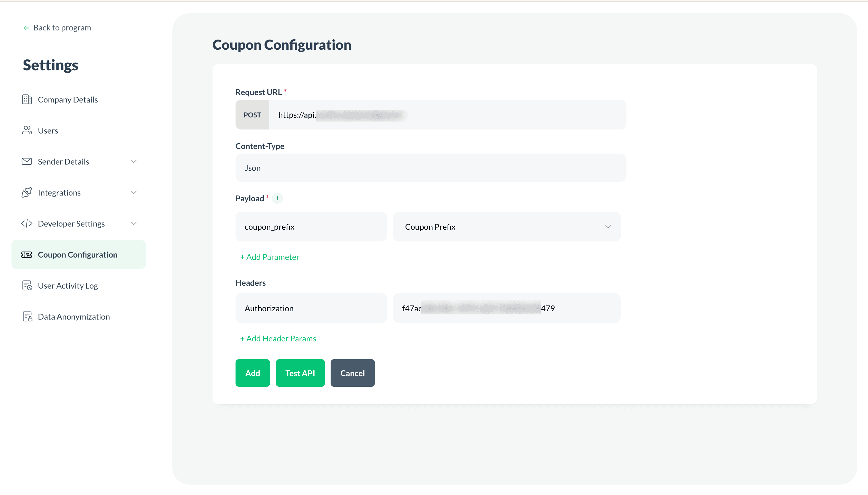Click the Integrations puzzle icon
This screenshot has width=868, height=495.
pos(27,192)
